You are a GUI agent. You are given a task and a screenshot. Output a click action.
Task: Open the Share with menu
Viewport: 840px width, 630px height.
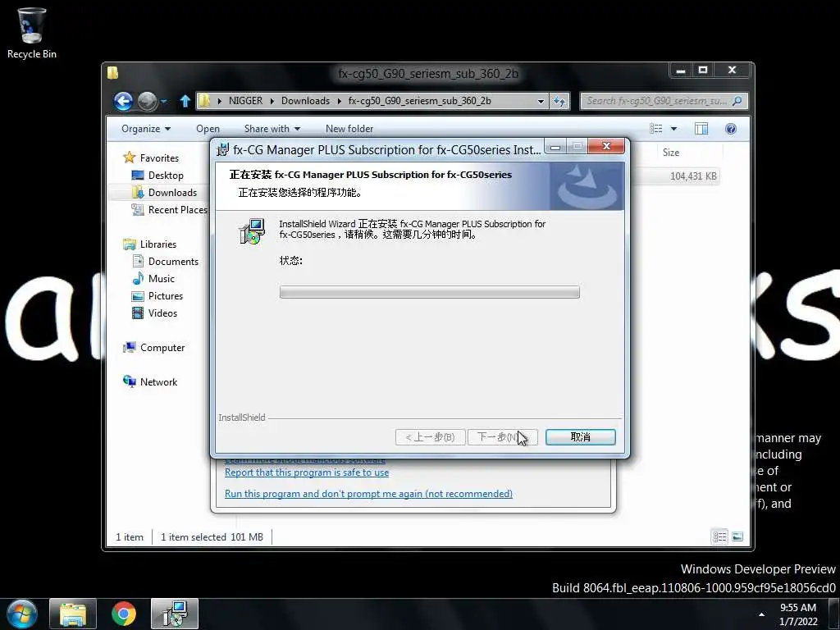point(272,129)
